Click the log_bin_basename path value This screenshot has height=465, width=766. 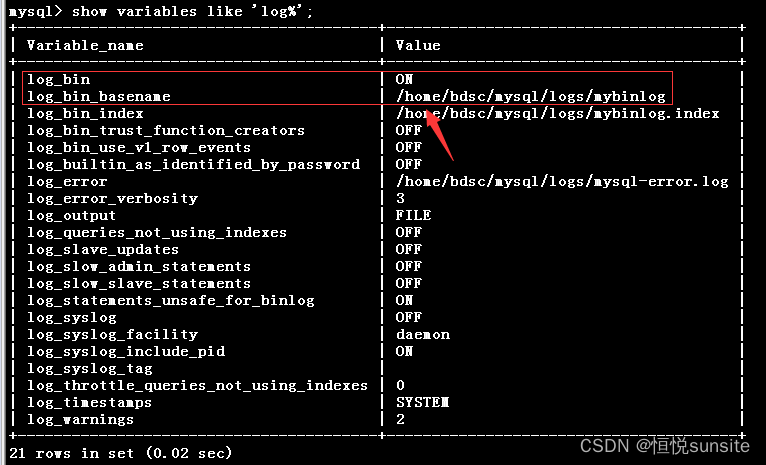point(531,96)
